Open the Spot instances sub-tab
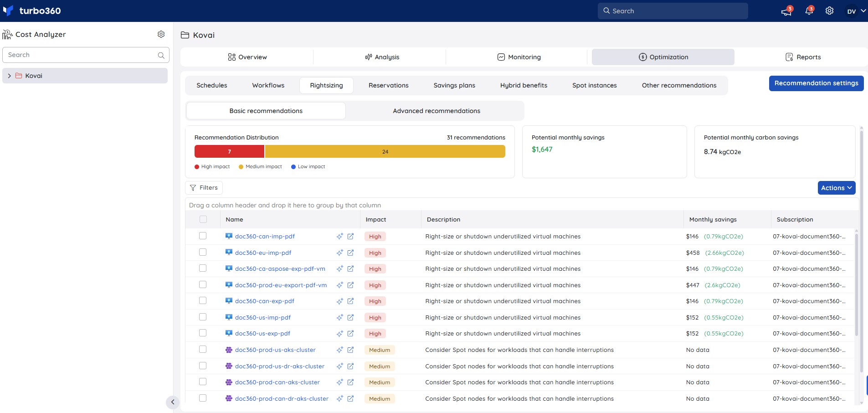Image resolution: width=868 pixels, height=413 pixels. (595, 85)
